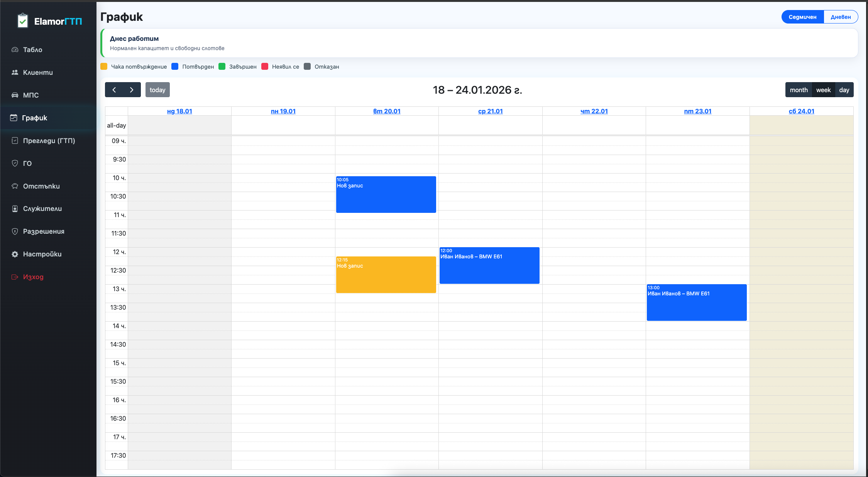This screenshot has width=868, height=477.
Task: Open the ср 21.01 day link
Action: click(x=490, y=111)
